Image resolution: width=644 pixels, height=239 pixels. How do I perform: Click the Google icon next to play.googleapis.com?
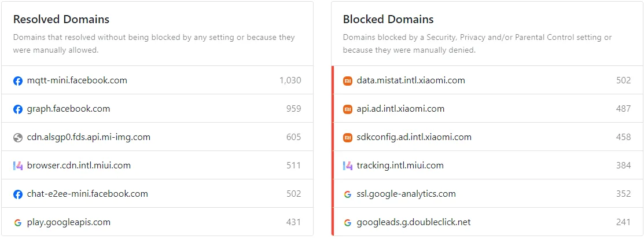coord(18,222)
